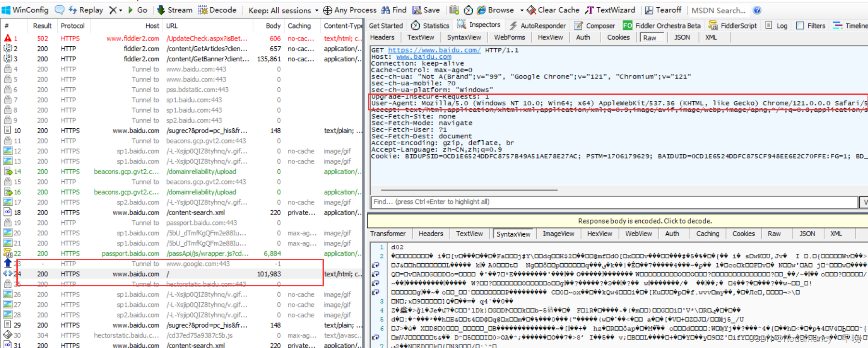Launch Browse with the IE icon
The height and width of the screenshot is (348, 868).
click(495, 10)
